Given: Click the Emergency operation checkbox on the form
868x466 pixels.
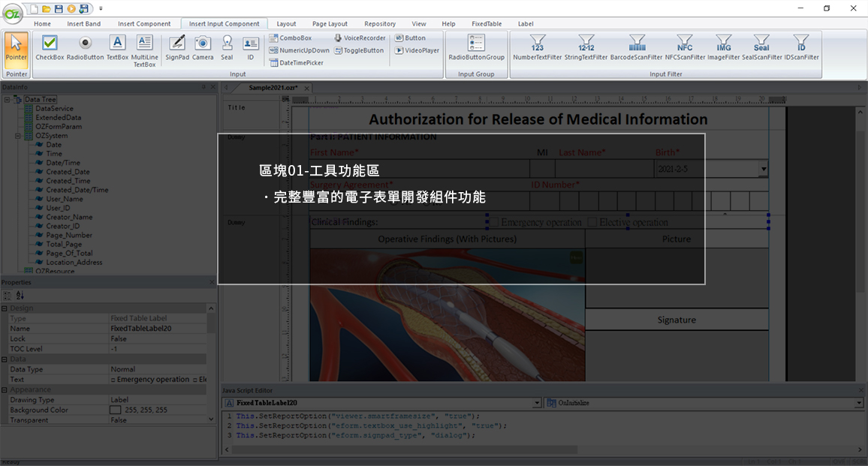Looking at the screenshot, I should tap(495, 221).
